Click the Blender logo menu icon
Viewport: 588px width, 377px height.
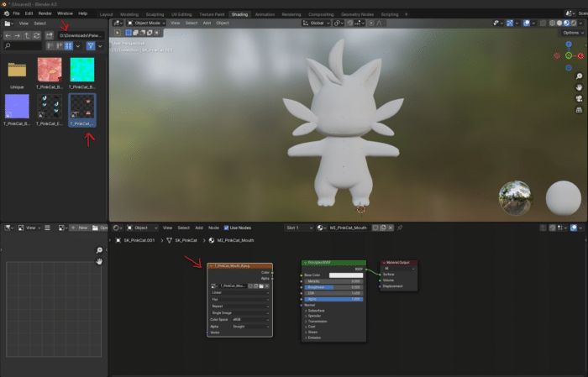[7, 13]
